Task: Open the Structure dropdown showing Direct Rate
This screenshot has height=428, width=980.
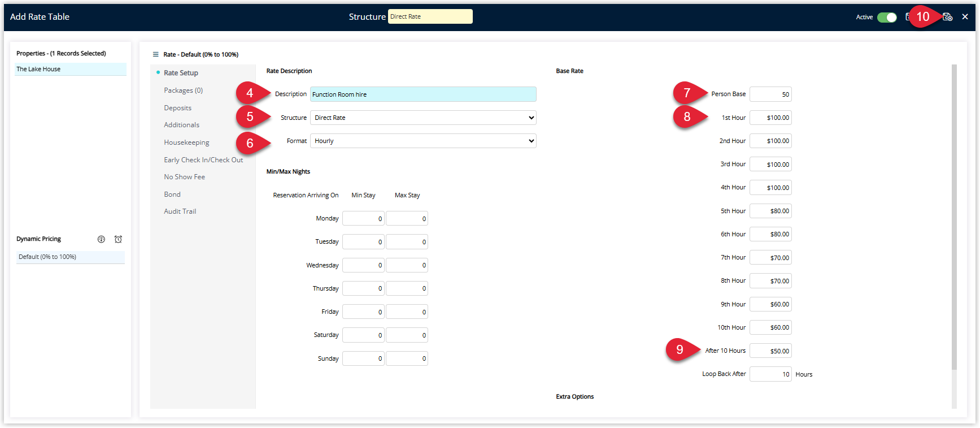Action: tap(423, 118)
